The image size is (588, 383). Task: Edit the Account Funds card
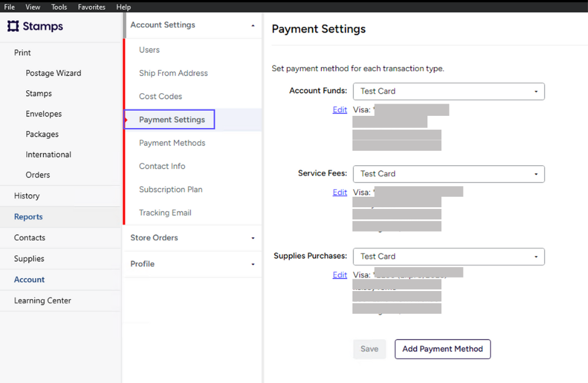tap(340, 110)
